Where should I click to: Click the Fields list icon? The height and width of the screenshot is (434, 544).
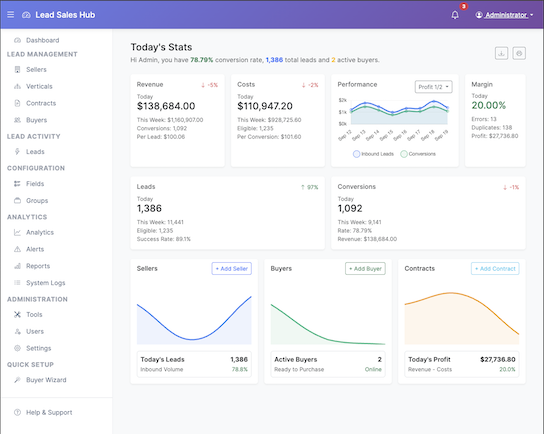point(17,184)
